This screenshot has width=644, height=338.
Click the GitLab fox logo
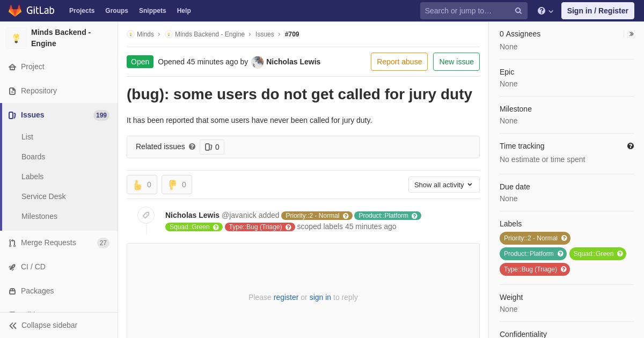coord(15,11)
